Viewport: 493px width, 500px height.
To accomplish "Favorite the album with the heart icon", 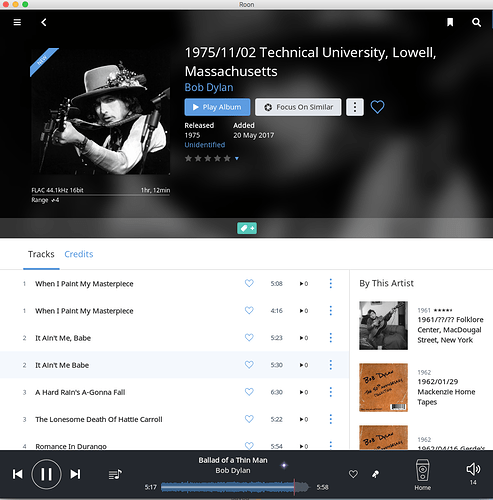I will click(x=377, y=107).
